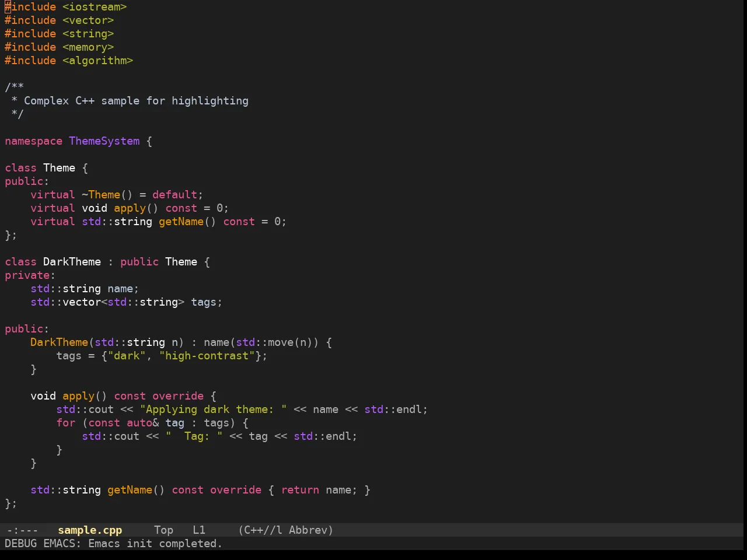Click 'auto&' in the for loop
Viewport: 747px width, 560px height.
[143, 423]
